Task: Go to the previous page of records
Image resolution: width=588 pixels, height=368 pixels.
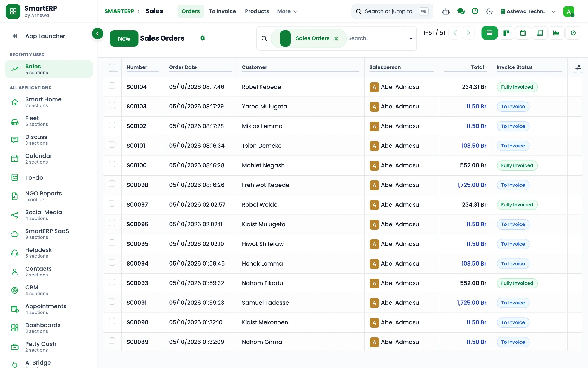Action: click(455, 33)
